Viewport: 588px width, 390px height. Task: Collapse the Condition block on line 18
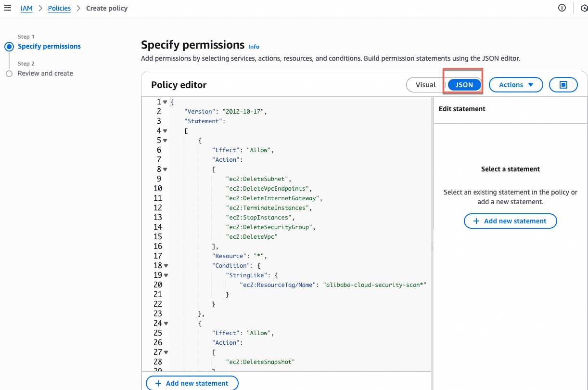point(166,266)
